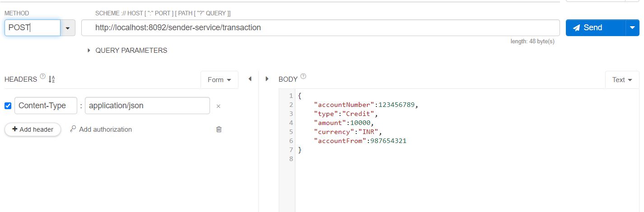Open the HTTP method dropdown arrow
This screenshot has width=644, height=212.
(67, 28)
